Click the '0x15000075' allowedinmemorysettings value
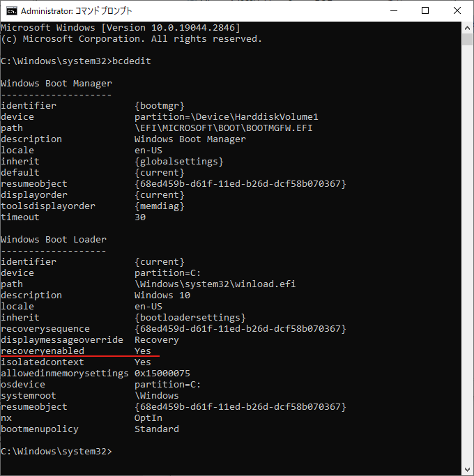This screenshot has width=474, height=476. 162,374
